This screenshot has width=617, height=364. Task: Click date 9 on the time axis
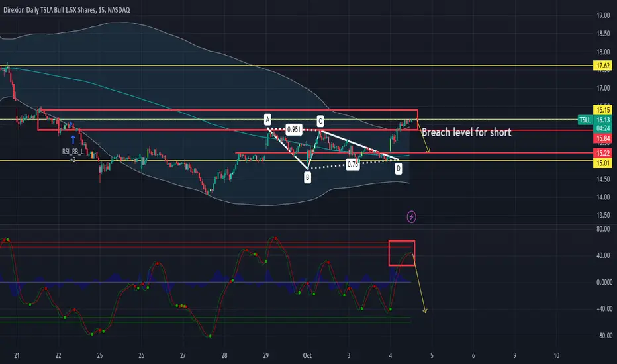514,356
